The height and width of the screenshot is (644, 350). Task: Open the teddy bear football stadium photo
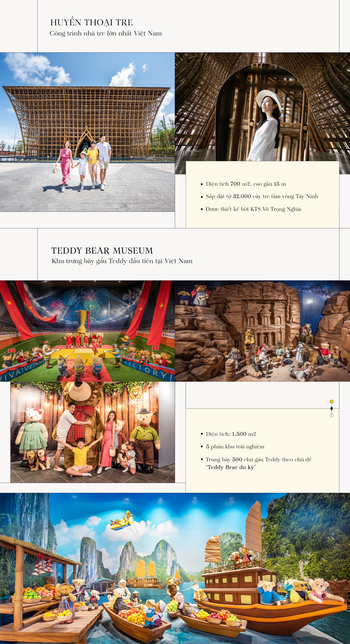[87, 331]
